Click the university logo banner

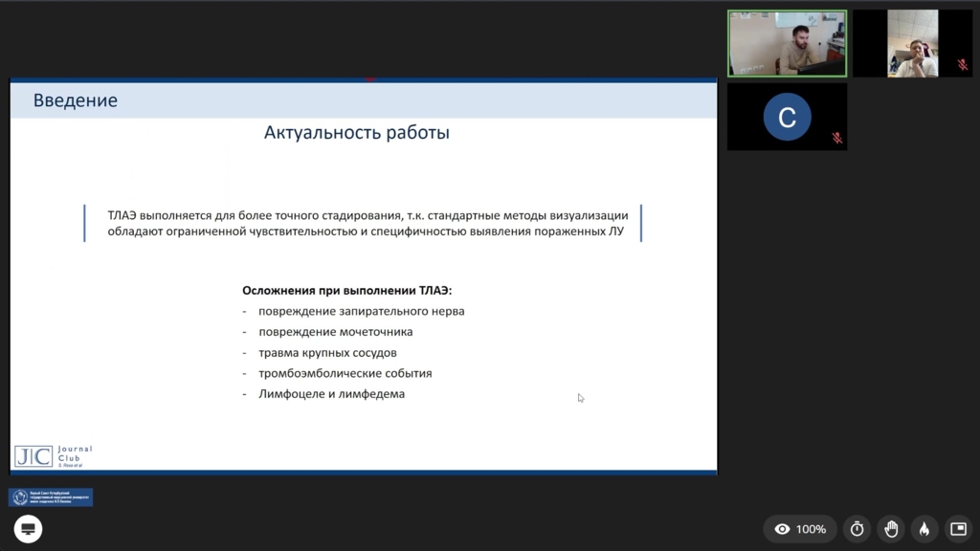[51, 497]
